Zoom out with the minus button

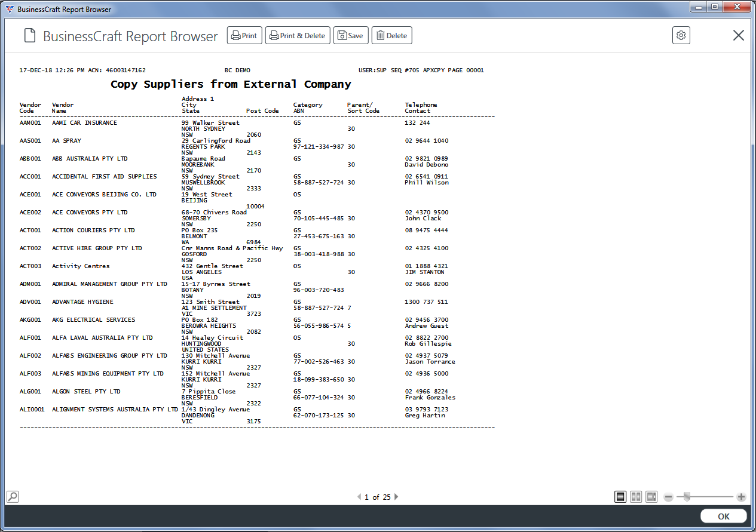(x=669, y=497)
